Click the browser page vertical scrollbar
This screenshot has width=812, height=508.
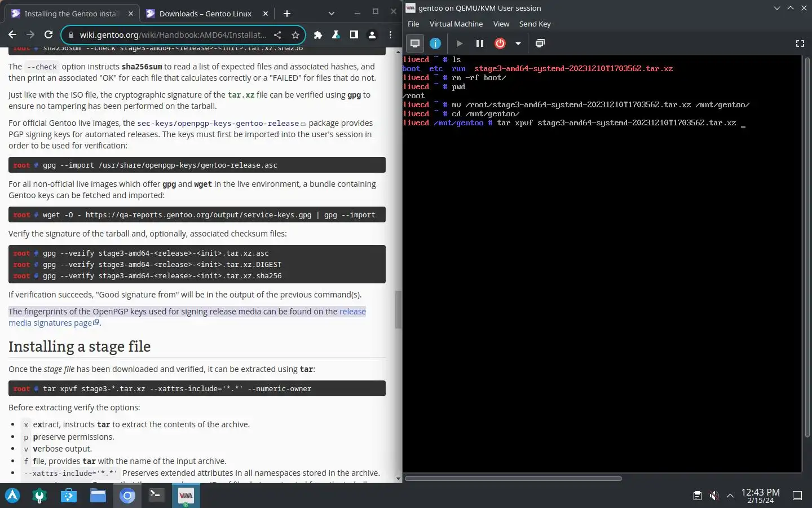tap(398, 309)
